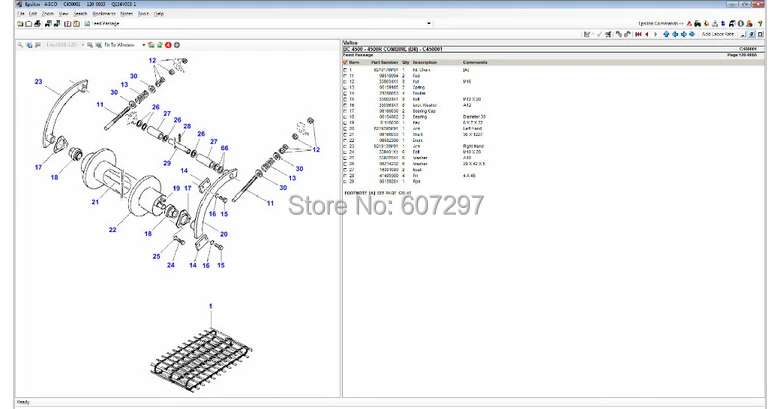Open the Help menu
This screenshot has height=409, width=771.
pos(159,14)
